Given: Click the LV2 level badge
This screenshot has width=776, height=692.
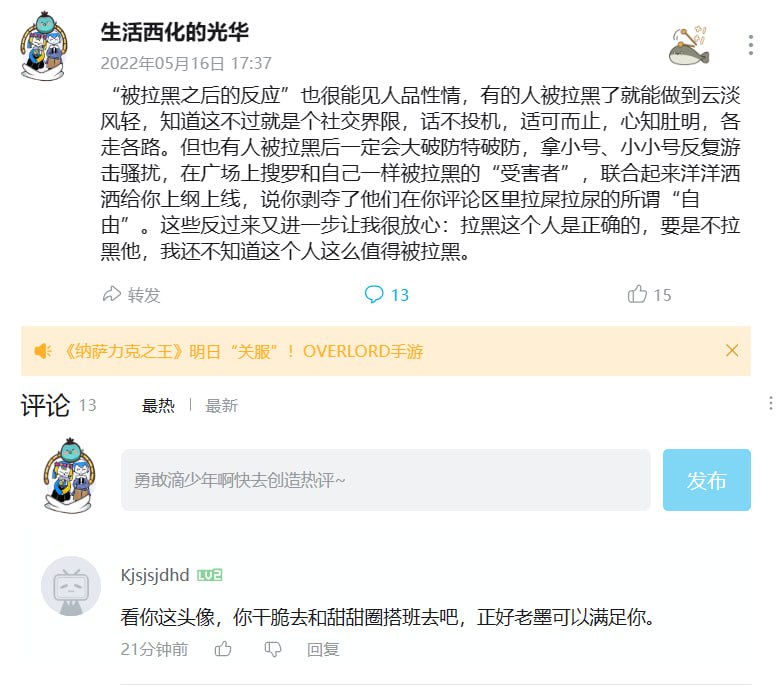Looking at the screenshot, I should (x=210, y=575).
